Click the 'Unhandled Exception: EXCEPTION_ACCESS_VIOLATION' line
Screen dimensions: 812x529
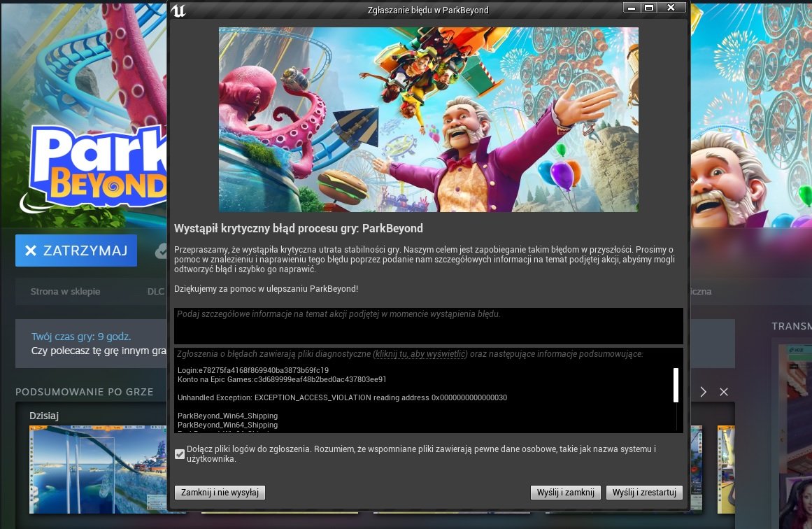coord(342,398)
